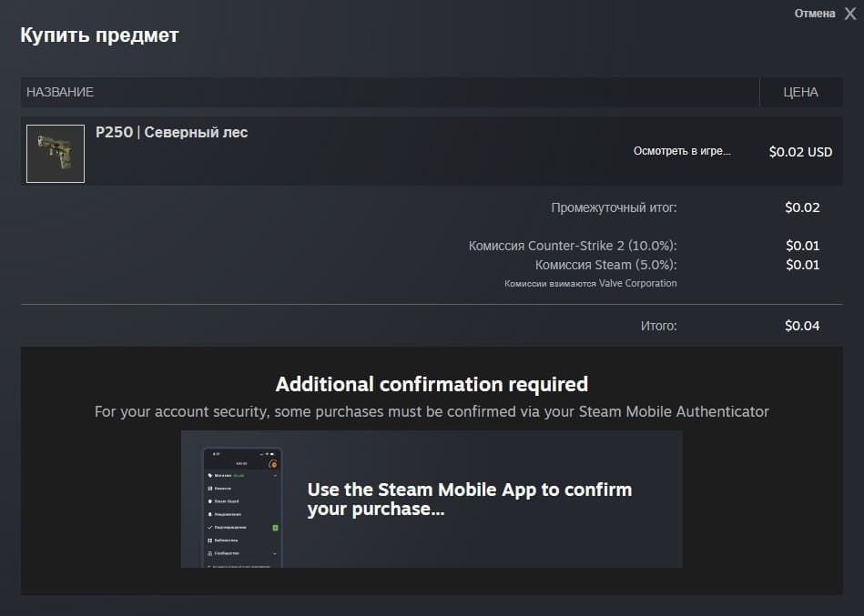This screenshot has width=864, height=616.
Task: Click the Библиотека grid icon in preview
Action: [x=210, y=540]
